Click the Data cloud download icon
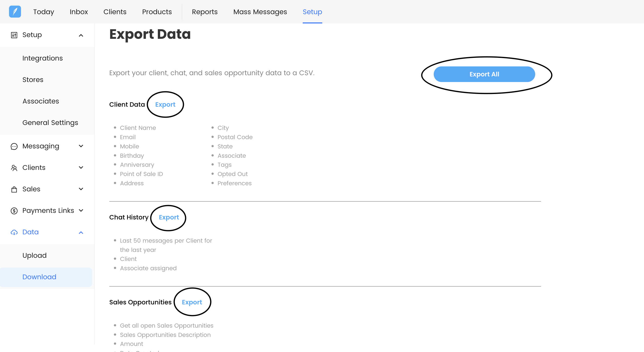 coord(14,232)
